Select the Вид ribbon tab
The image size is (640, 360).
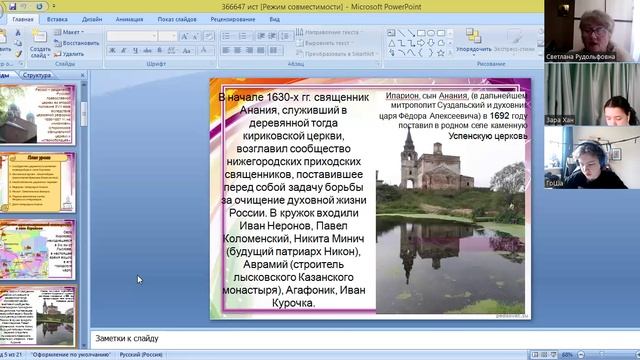point(274,19)
